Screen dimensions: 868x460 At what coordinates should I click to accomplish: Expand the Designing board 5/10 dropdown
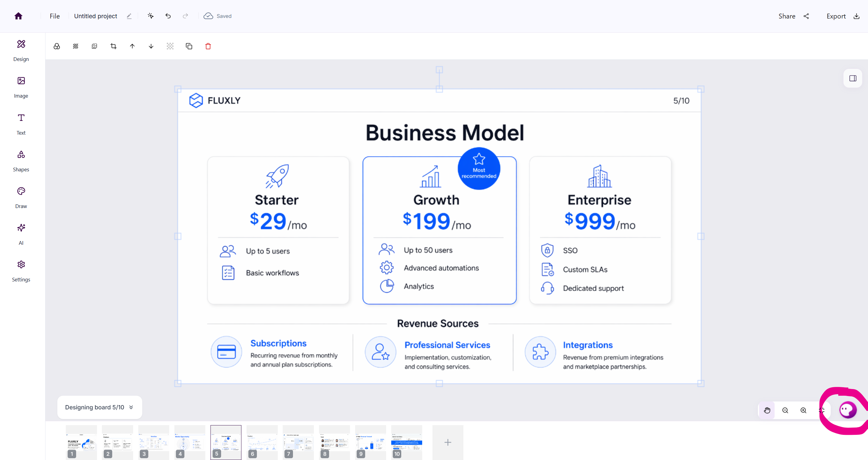[x=99, y=407]
